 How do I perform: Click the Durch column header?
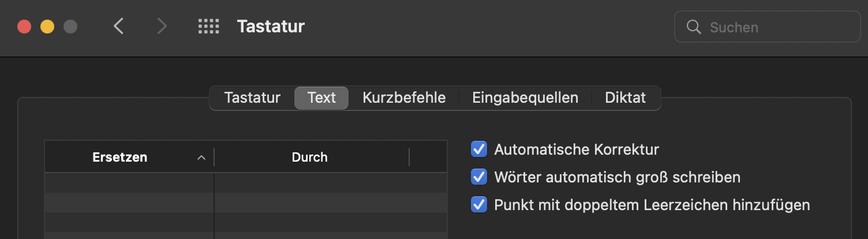tap(310, 157)
